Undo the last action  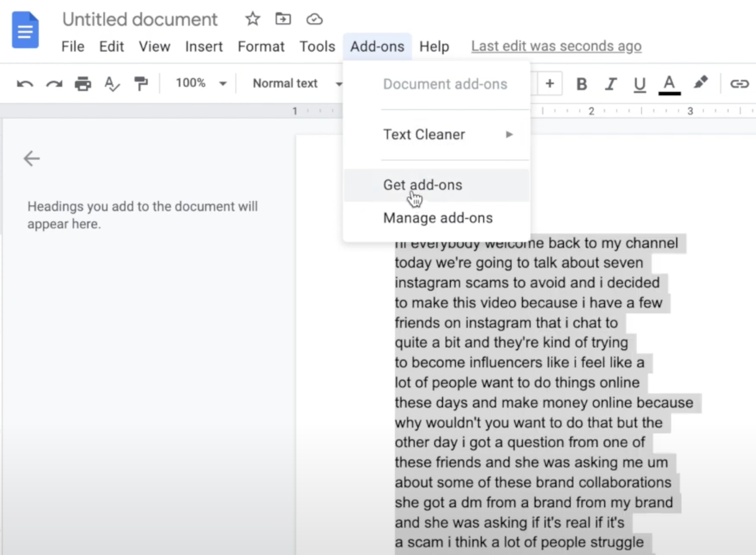[x=25, y=84]
